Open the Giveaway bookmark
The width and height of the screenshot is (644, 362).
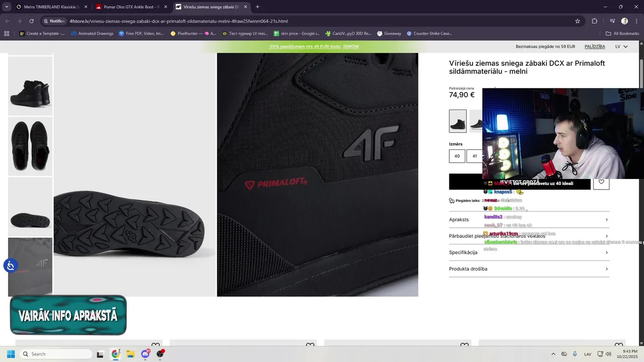[388, 34]
